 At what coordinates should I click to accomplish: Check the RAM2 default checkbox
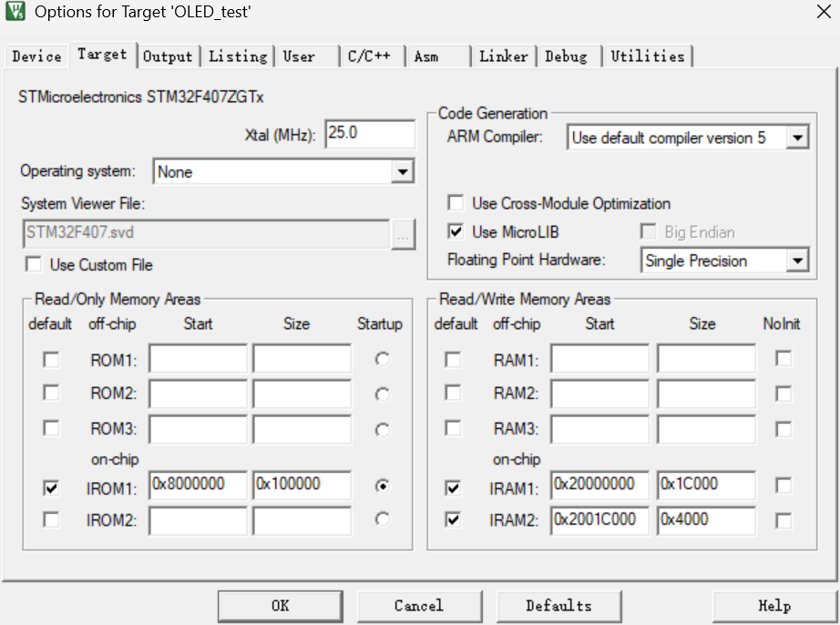click(x=453, y=393)
